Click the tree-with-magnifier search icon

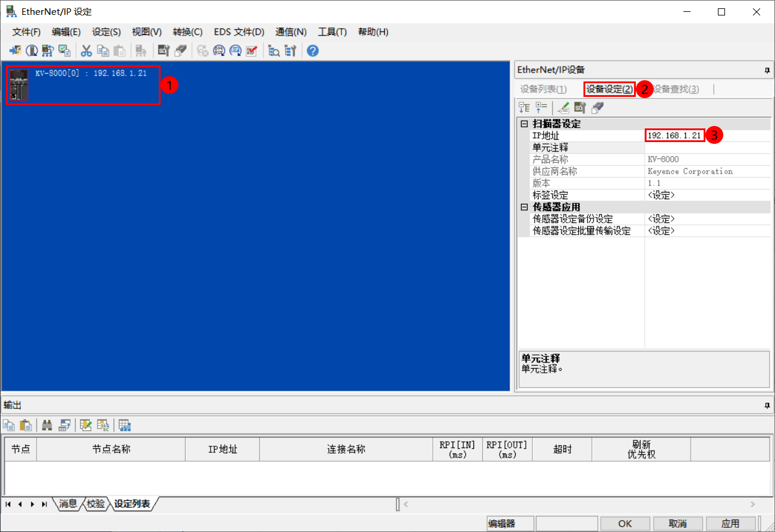coord(274,51)
